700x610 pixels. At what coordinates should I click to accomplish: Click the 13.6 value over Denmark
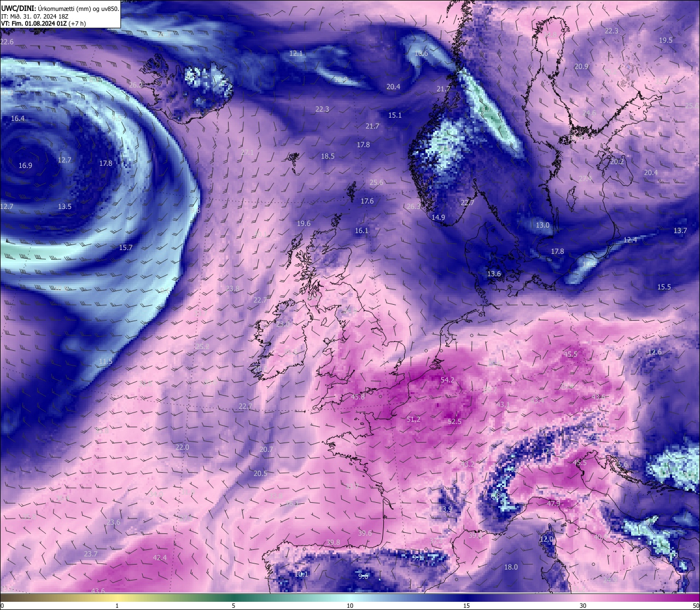pyautogui.click(x=494, y=274)
